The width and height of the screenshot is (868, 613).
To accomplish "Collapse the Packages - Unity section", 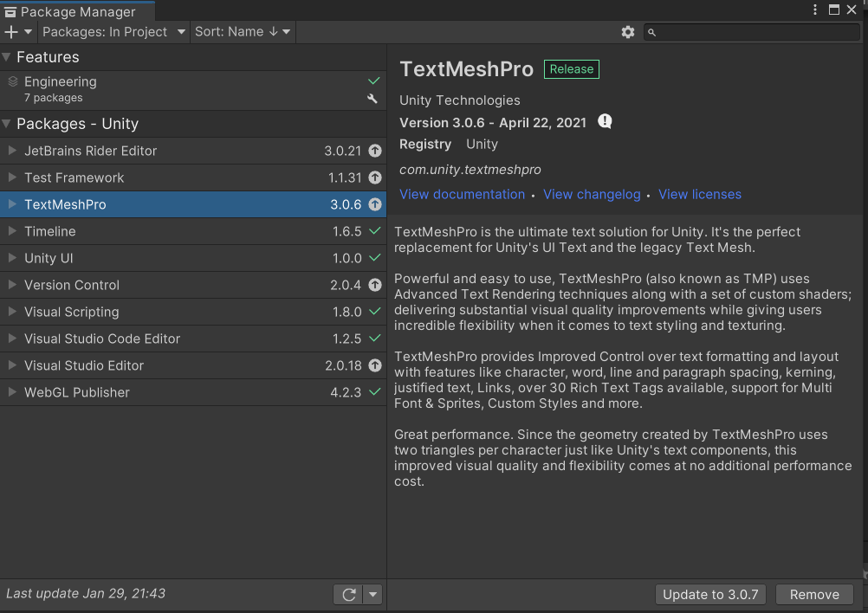I will click(x=7, y=123).
